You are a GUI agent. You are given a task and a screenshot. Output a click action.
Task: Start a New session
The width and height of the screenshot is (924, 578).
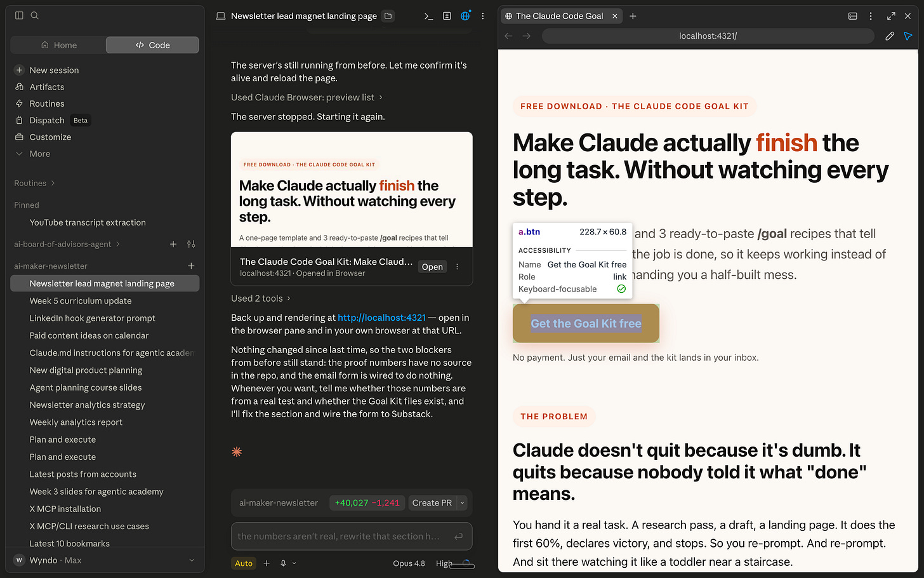[54, 71]
